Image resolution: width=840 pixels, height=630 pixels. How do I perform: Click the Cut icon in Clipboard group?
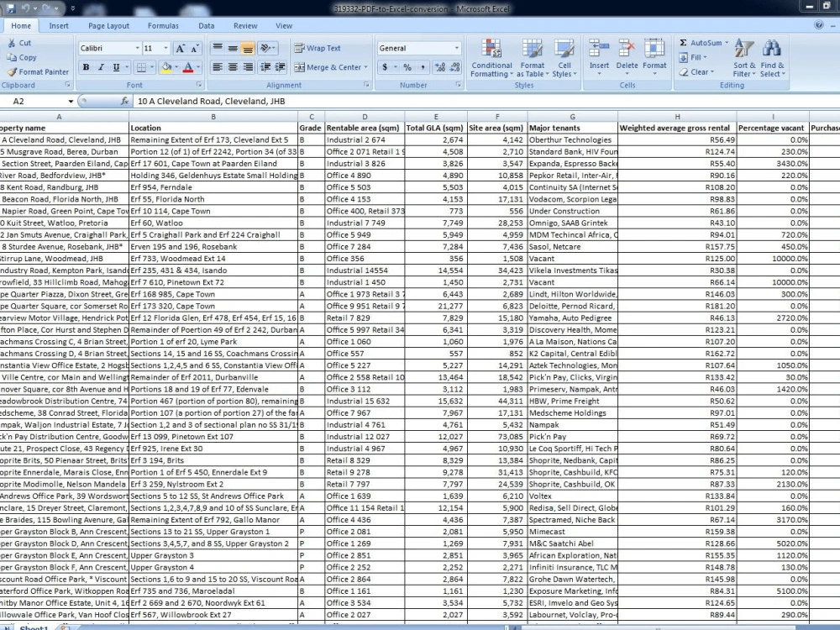coord(12,43)
